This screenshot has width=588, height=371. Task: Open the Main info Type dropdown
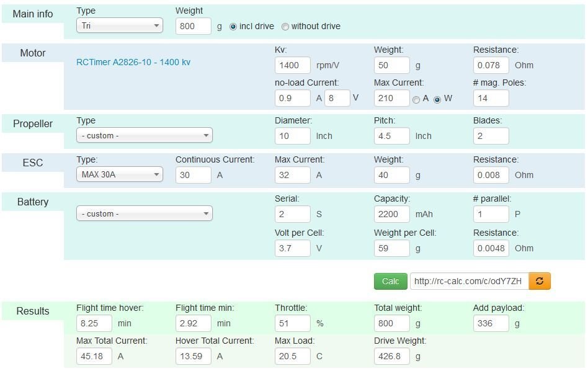[120, 26]
